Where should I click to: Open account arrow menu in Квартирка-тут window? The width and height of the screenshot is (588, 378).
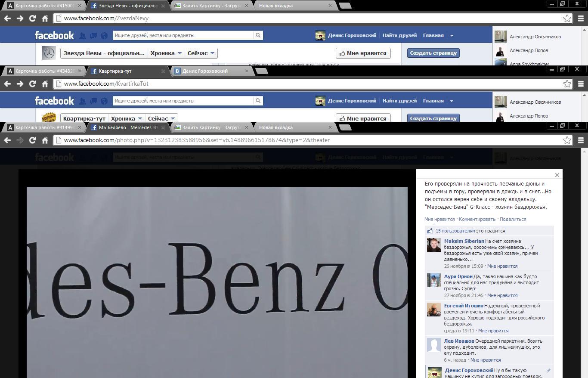[452, 101]
